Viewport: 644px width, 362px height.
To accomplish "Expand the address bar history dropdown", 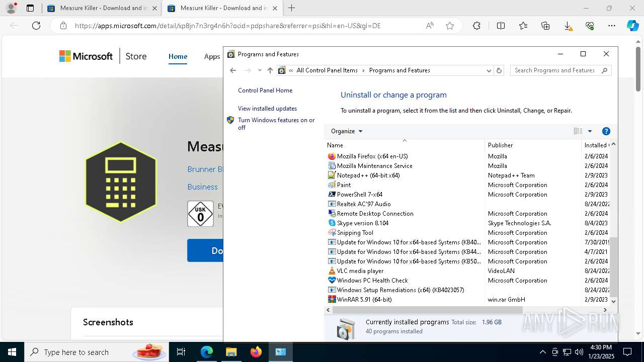I will (489, 70).
